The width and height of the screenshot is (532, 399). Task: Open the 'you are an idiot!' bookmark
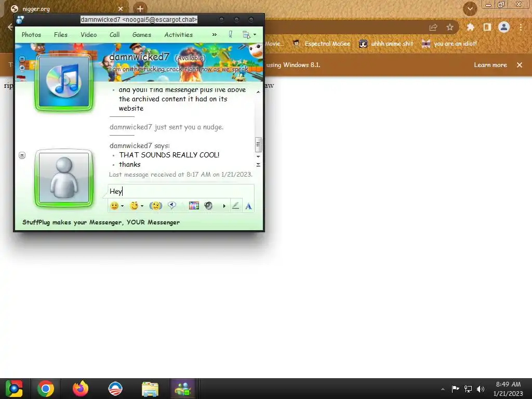tap(449, 44)
